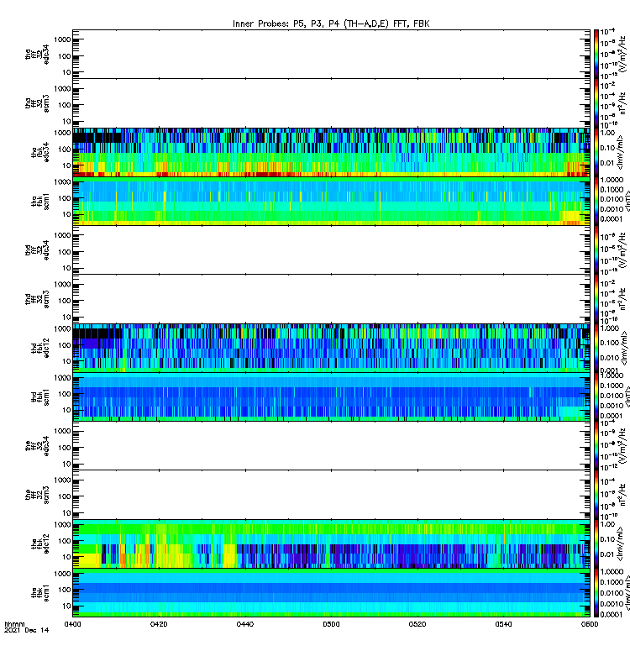Viewport: 630px width, 672px height.
Task: Select the "tha fff 32 scm3" panel label
Action: click(37, 103)
